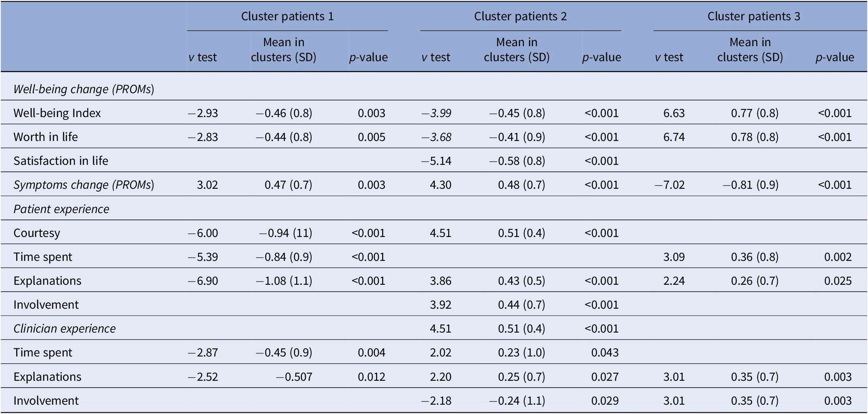Click the −0.94 (11) mean cell
This screenshot has width=868, height=414.
285,233
